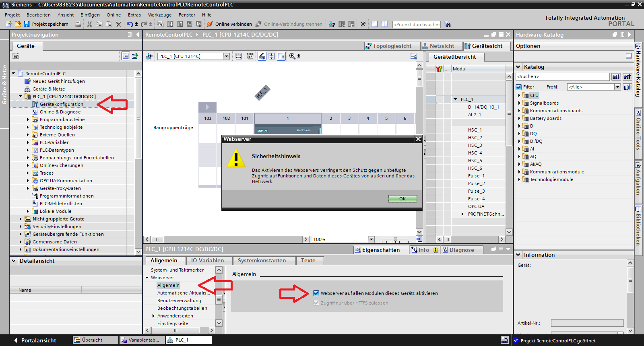The height and width of the screenshot is (346, 644).
Task: Expand the PLC-Variablen tree node
Action: [x=28, y=142]
